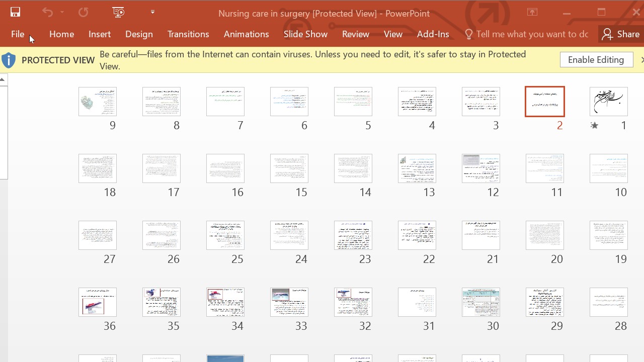644x362 pixels.
Task: Select slide 9 thumbnail
Action: [x=98, y=102]
